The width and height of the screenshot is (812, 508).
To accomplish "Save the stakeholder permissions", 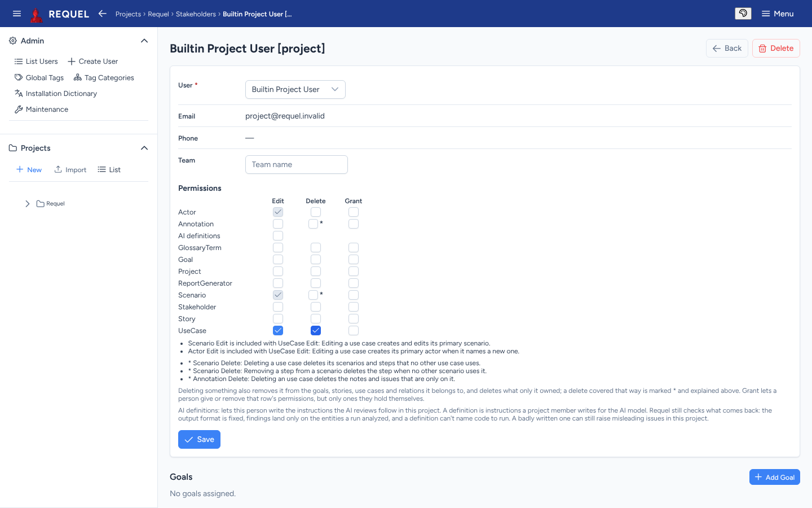I will (x=199, y=440).
